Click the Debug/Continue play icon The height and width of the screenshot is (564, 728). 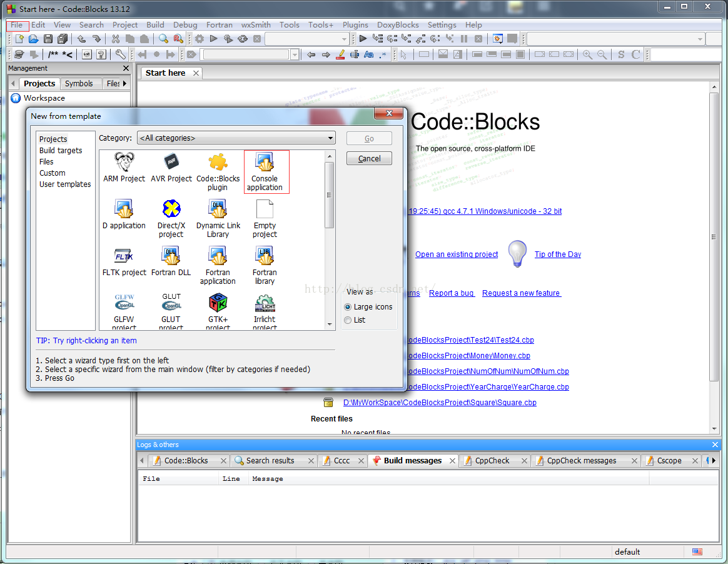click(x=363, y=39)
